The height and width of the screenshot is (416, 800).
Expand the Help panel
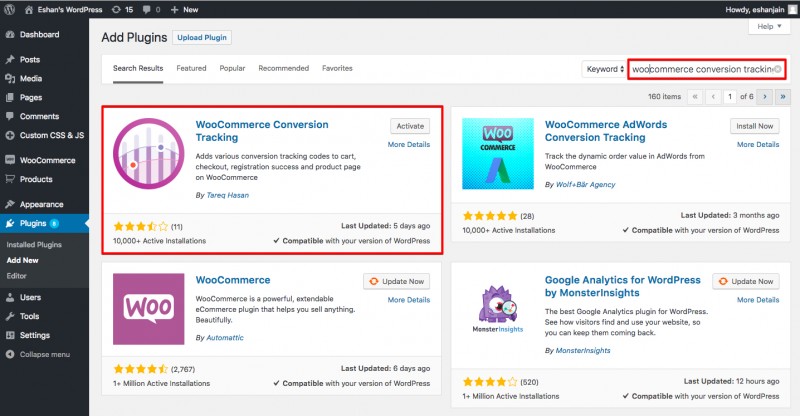[x=769, y=26]
